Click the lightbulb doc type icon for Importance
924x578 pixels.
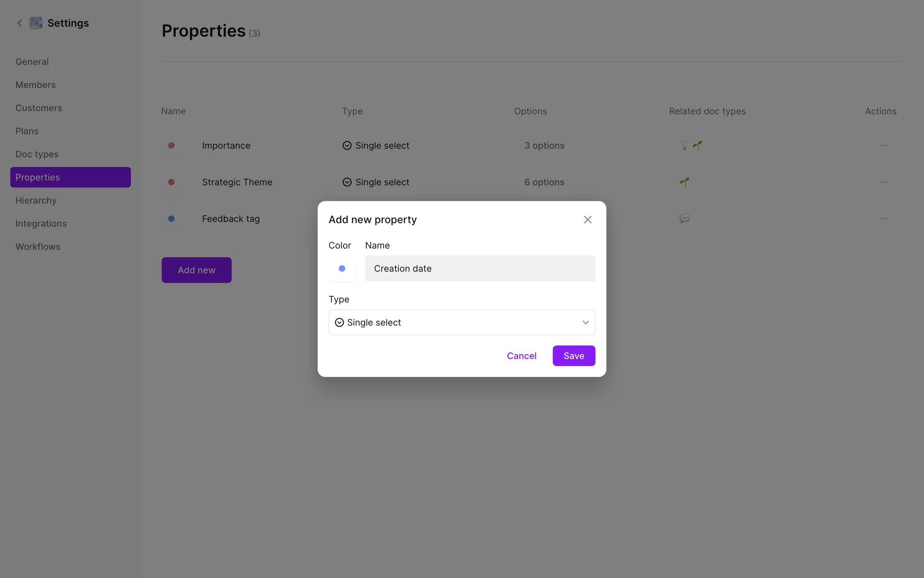click(684, 145)
